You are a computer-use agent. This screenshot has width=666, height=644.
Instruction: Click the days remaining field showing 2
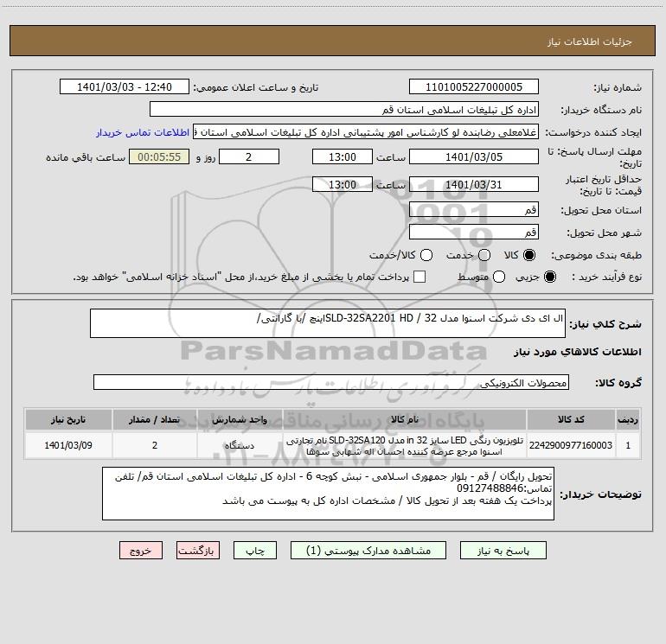249,157
